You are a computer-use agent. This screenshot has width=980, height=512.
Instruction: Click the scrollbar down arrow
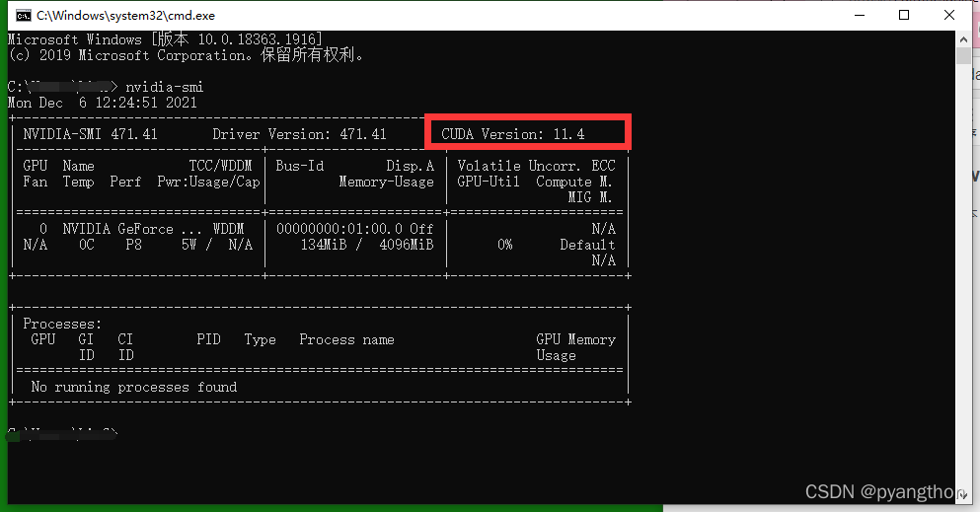pyautogui.click(x=963, y=495)
